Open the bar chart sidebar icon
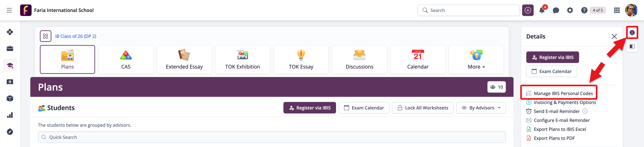The height and width of the screenshot is (147, 644). tap(10, 115)
